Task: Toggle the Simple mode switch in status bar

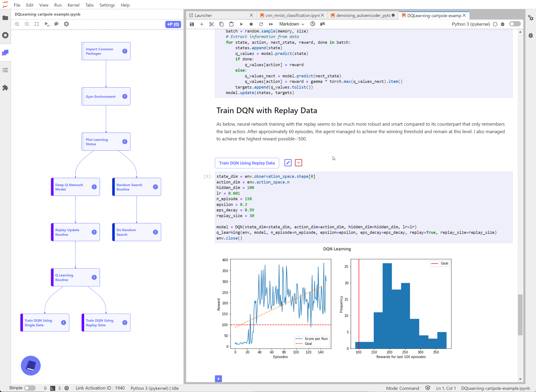Action: pyautogui.click(x=30, y=388)
